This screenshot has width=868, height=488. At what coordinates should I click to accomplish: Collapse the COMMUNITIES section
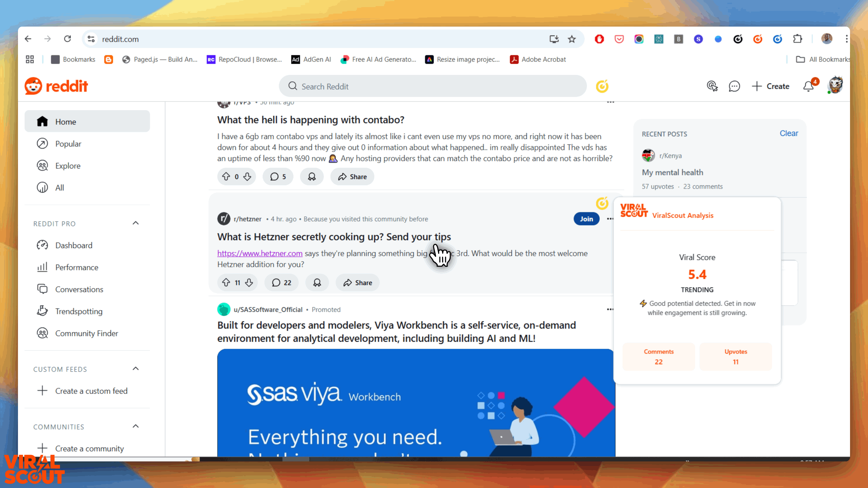(x=135, y=427)
